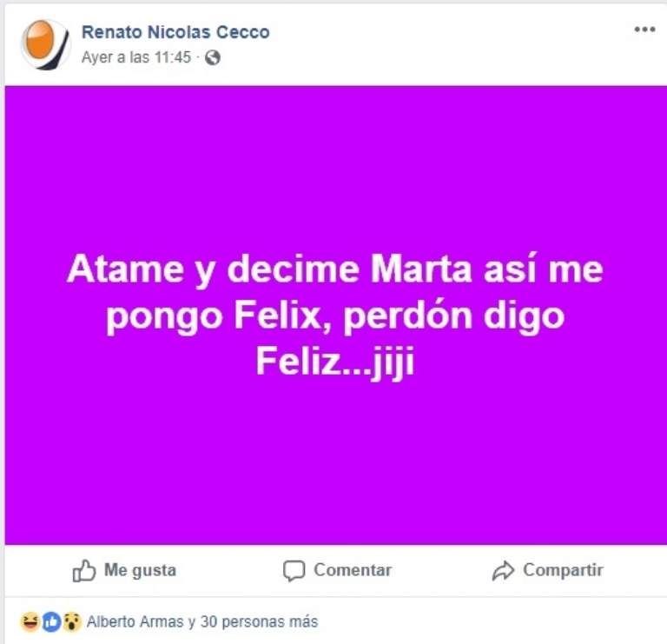The image size is (667, 644).
Task: Open Renato Nicolas Cecco's profile picture
Action: point(44,43)
